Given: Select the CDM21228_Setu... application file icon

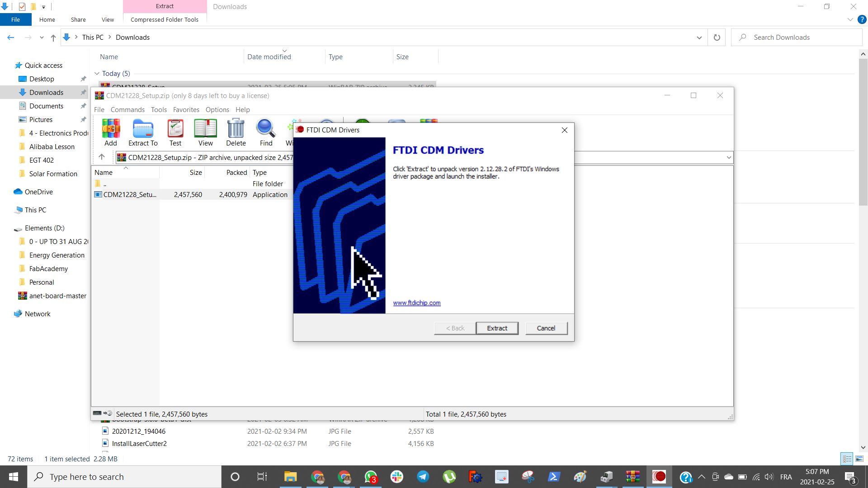Looking at the screenshot, I should (x=98, y=195).
